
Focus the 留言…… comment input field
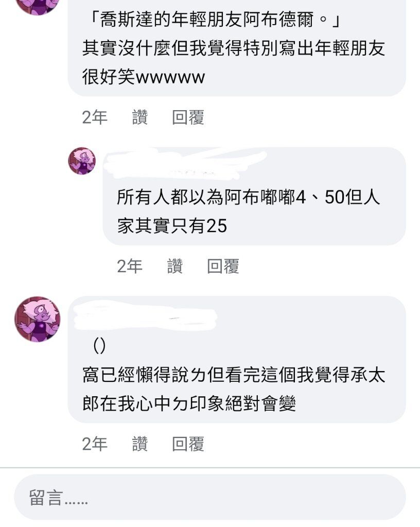click(209, 498)
